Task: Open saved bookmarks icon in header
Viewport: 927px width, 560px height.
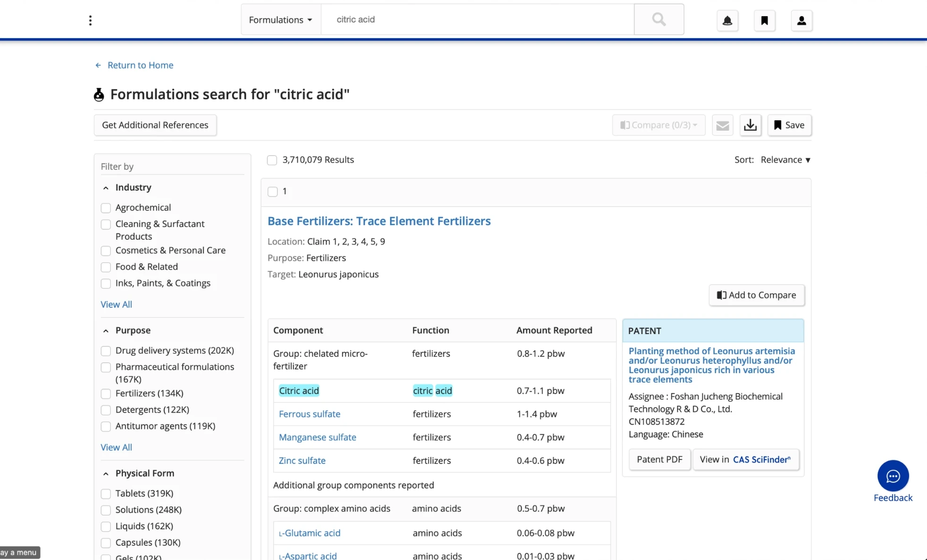Action: pos(764,21)
